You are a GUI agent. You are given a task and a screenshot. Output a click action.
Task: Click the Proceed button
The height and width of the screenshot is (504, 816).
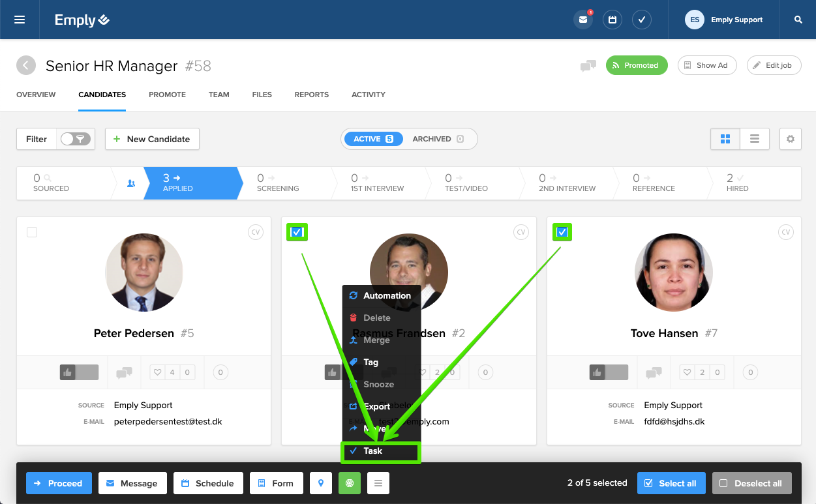coord(58,483)
